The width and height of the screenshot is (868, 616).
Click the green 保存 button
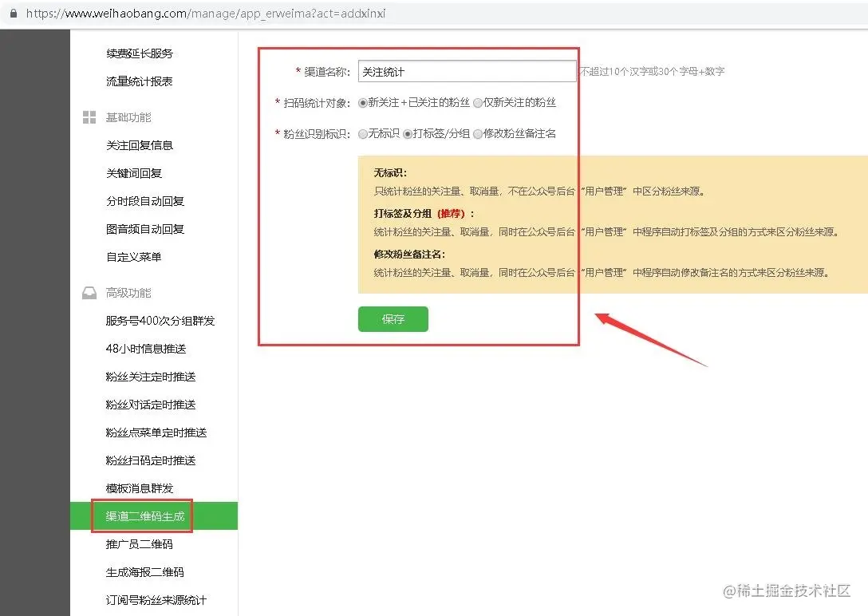tap(393, 319)
